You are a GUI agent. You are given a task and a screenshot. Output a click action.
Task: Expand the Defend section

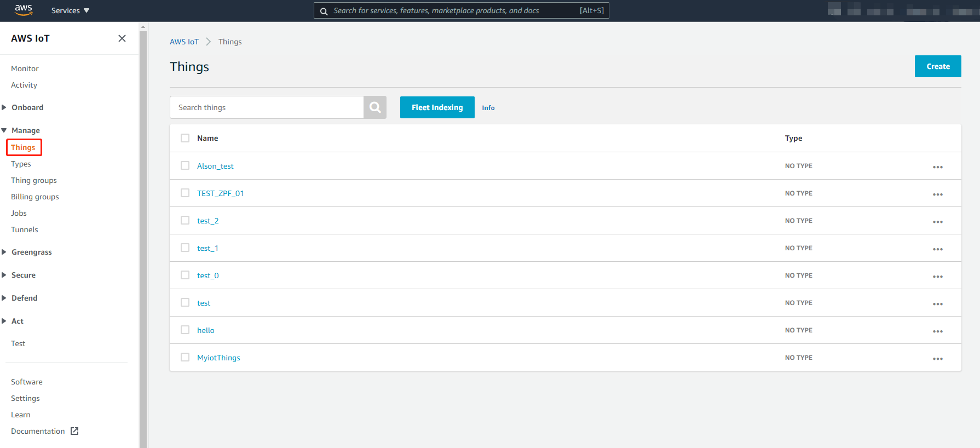tap(20, 298)
